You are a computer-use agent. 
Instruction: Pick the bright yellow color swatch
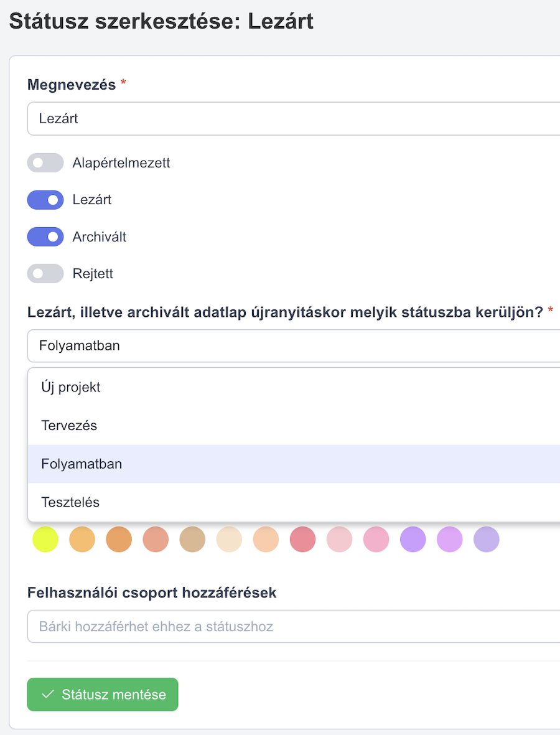(x=45, y=539)
